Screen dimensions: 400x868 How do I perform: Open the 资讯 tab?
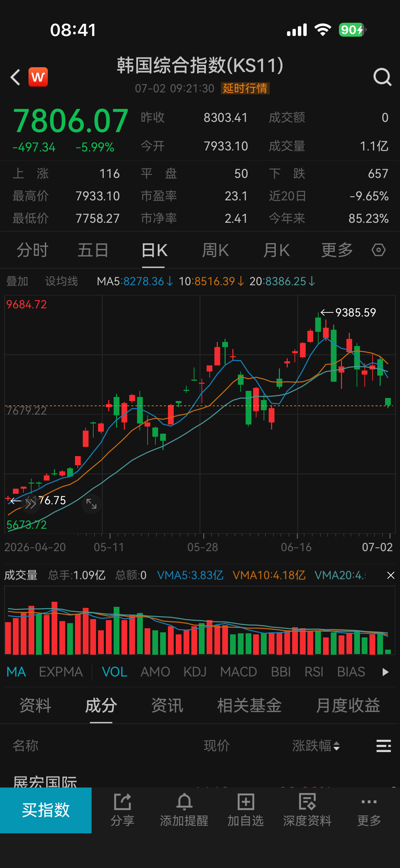167,705
